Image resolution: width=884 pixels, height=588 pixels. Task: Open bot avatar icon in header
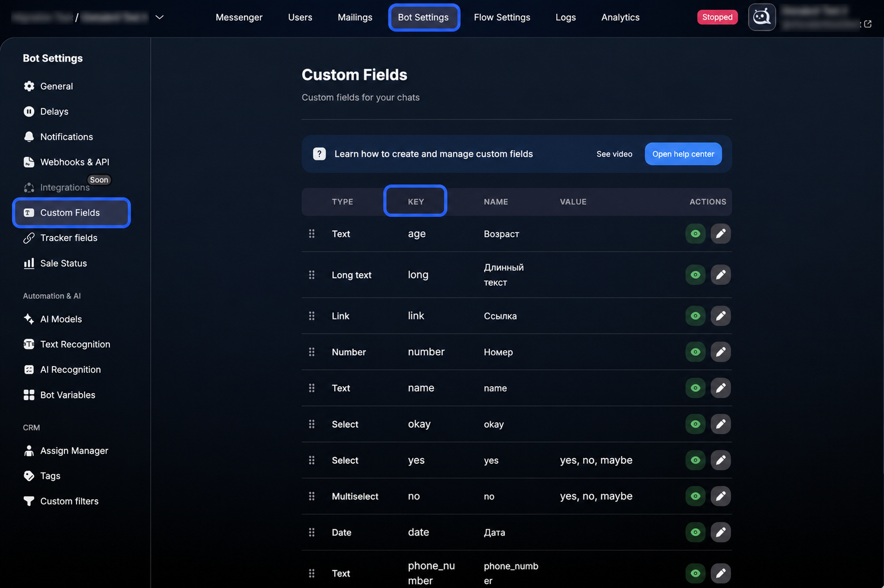(x=761, y=17)
